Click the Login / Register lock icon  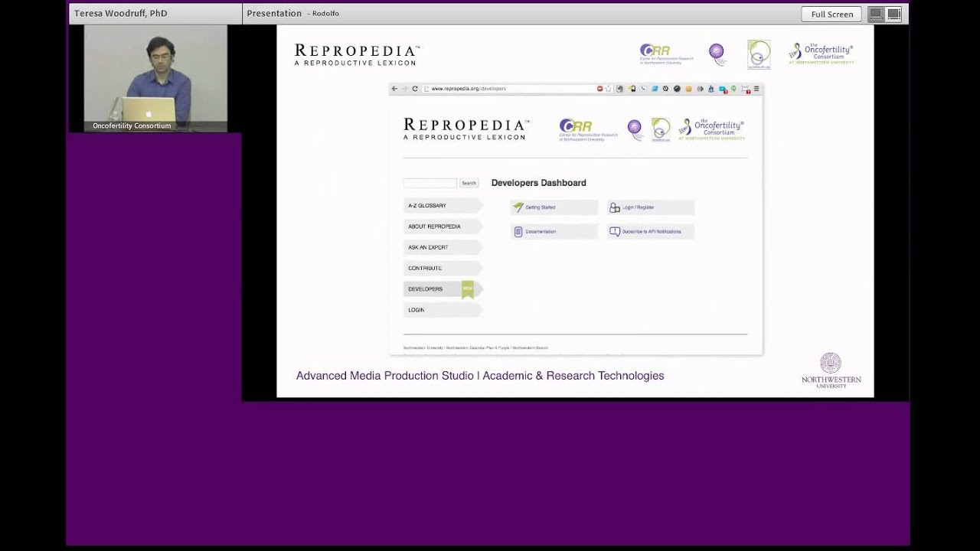click(615, 207)
